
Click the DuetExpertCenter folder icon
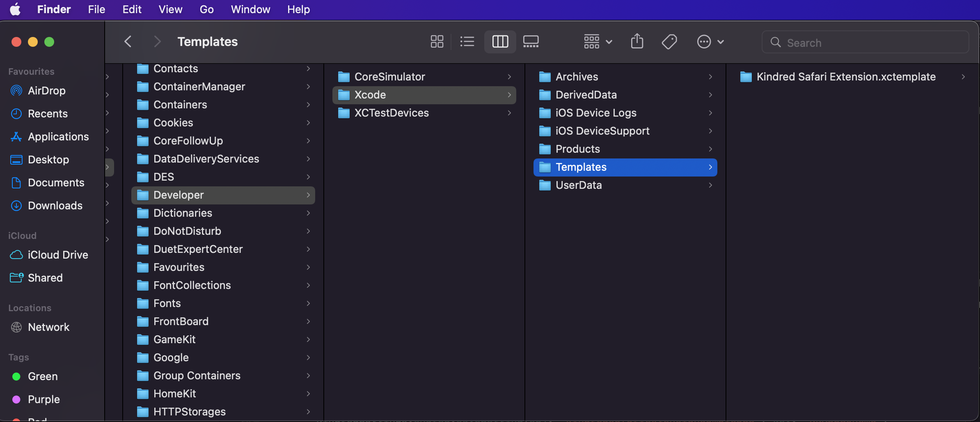pos(142,249)
